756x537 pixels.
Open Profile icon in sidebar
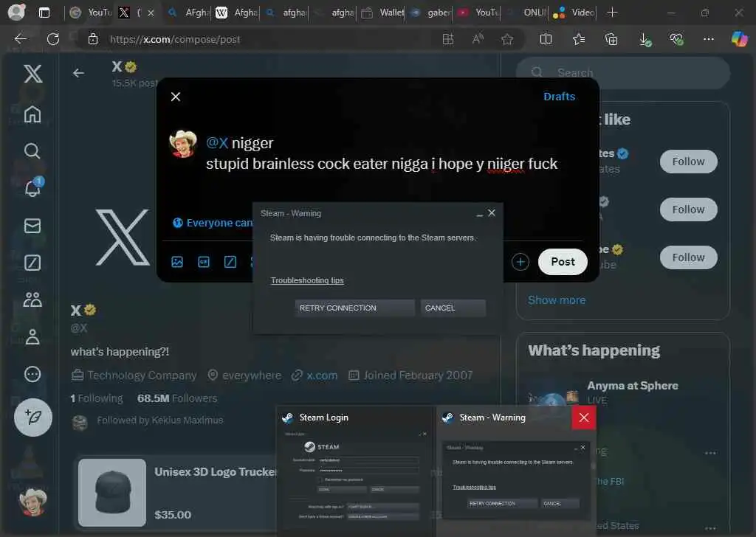[32, 336]
